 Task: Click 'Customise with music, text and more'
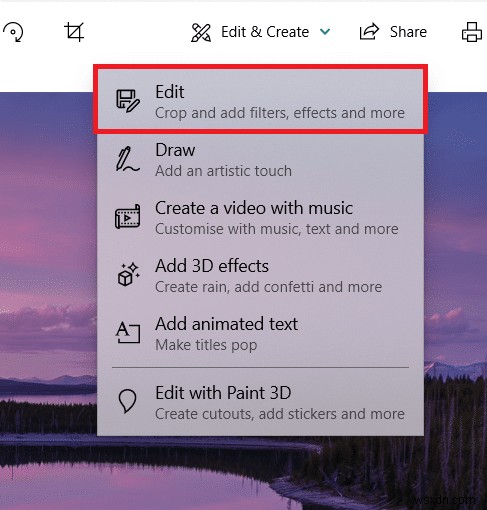tap(277, 229)
